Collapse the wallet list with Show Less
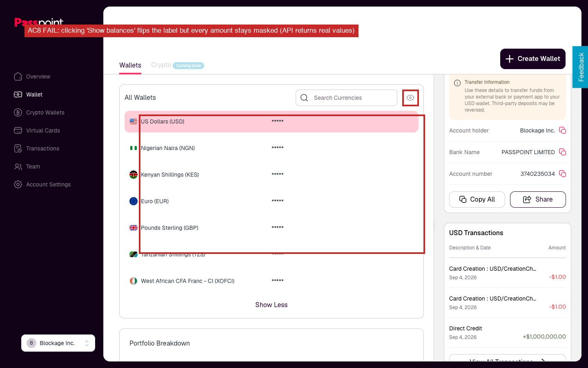The width and height of the screenshot is (588, 368). pyautogui.click(x=272, y=305)
